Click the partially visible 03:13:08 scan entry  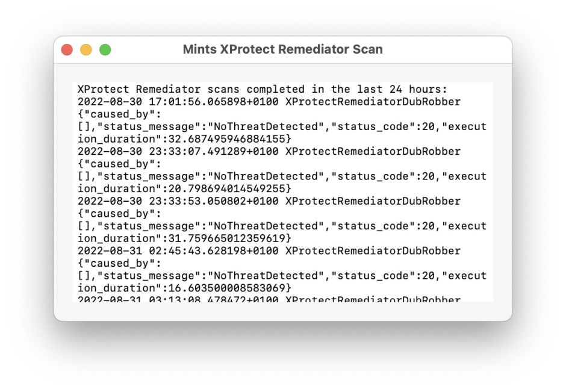point(269,299)
